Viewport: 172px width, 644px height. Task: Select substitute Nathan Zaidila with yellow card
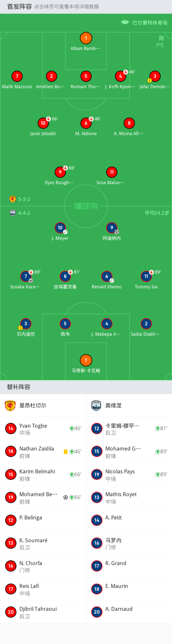pos(43,452)
